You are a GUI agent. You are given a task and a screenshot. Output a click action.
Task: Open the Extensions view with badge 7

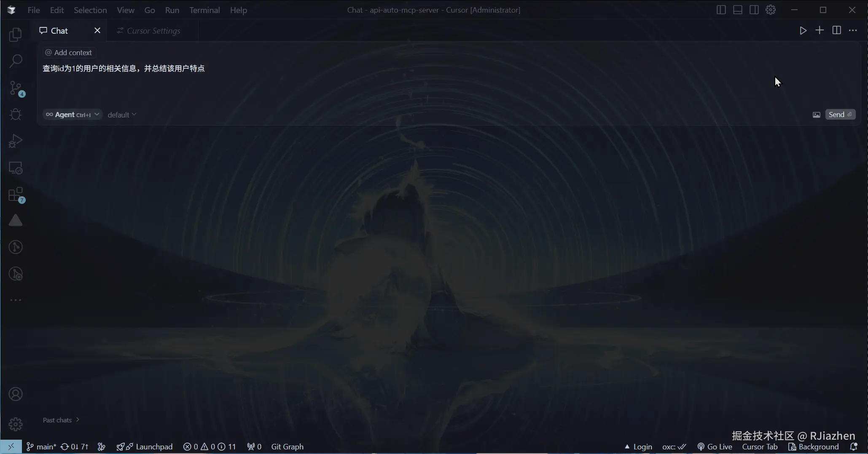click(16, 195)
